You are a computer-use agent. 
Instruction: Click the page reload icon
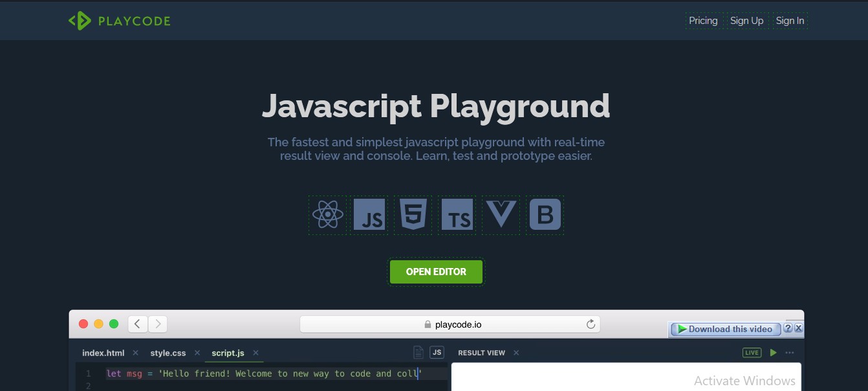tap(590, 324)
